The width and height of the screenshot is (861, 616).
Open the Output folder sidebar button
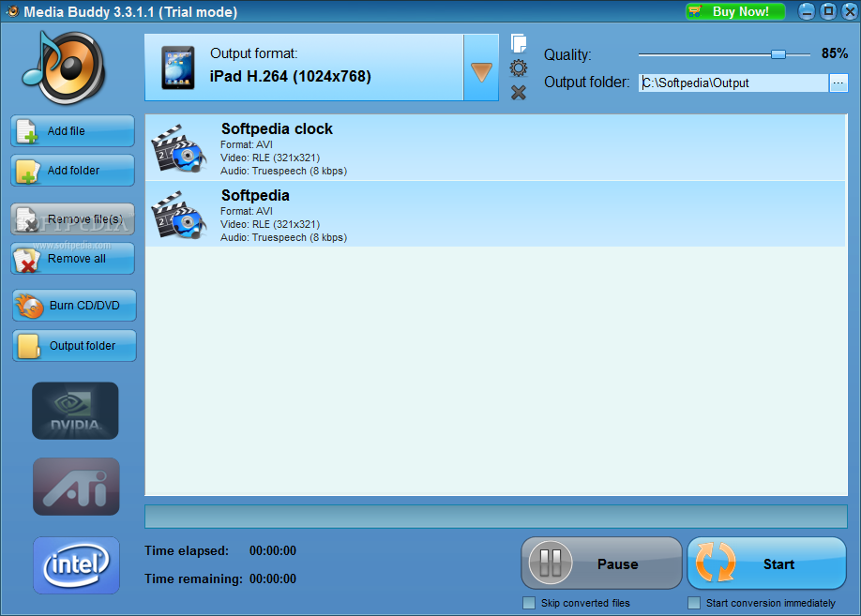74,346
